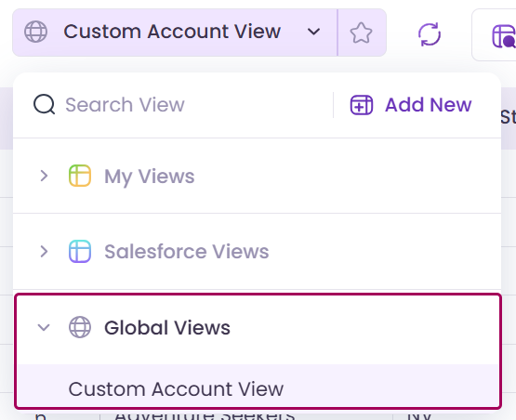Click the Add New table-plus icon
516x420 pixels.
tap(362, 105)
